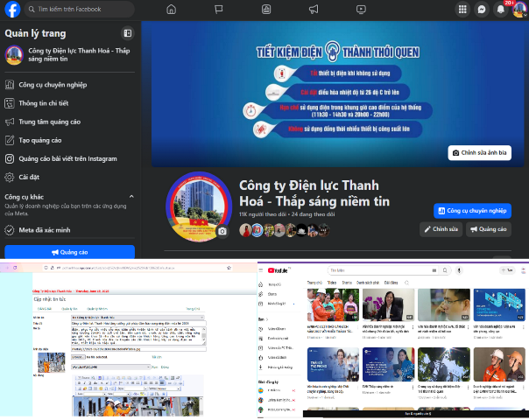Click the 'Trang Chủ' link in CMS
This screenshot has height=420, width=529.
click(193, 309)
